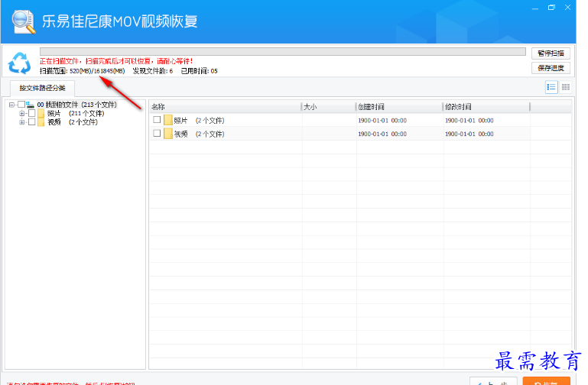588x385 pixels.
Task: Click the scan progress bar
Action: tap(283, 52)
